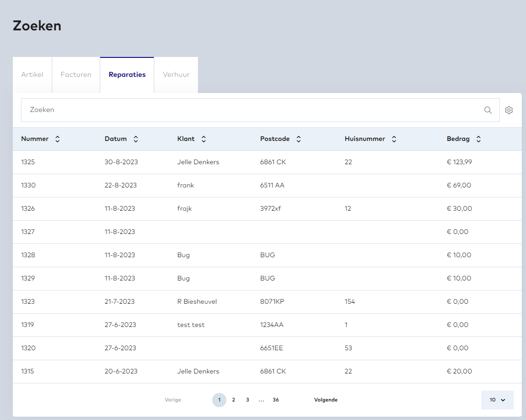Screen dimensions: 526x420
Task: Open table settings gear icon
Action: (509, 110)
